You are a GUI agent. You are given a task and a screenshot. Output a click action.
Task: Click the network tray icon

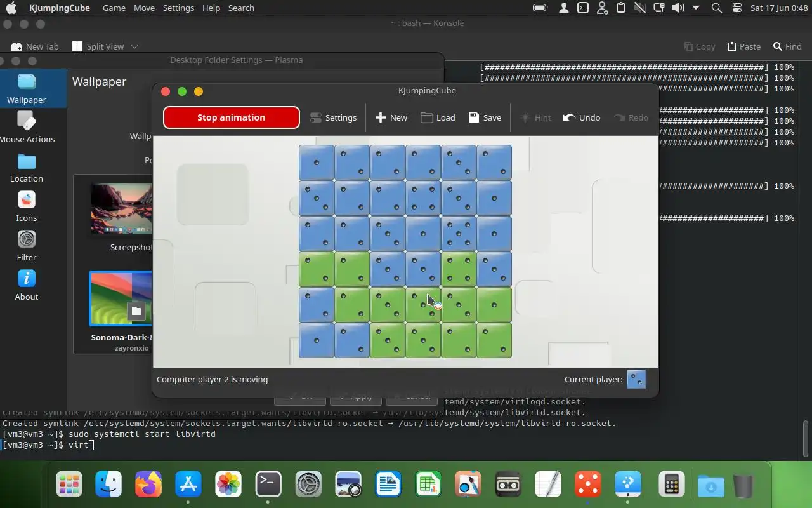pyautogui.click(x=659, y=8)
